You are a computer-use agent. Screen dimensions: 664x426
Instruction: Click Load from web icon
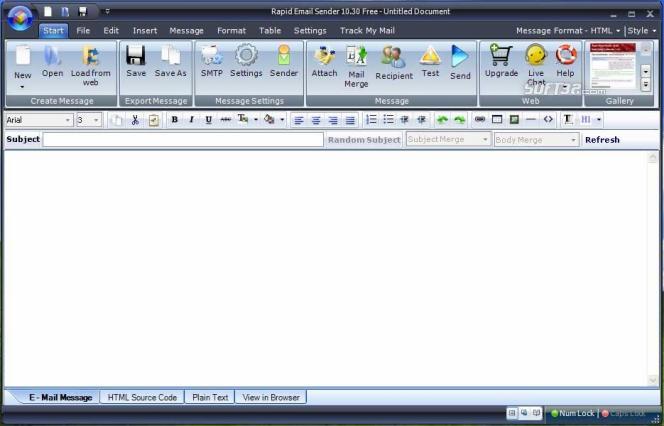point(90,56)
